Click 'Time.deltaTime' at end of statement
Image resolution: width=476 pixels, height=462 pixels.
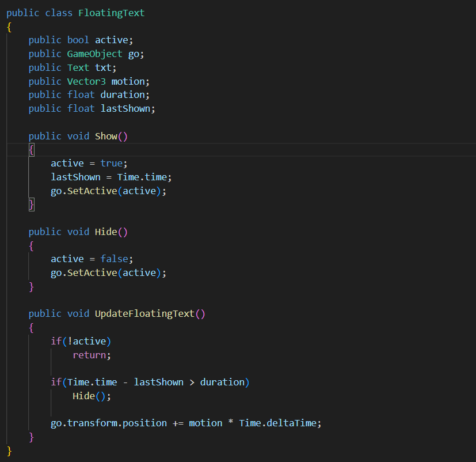click(x=278, y=423)
